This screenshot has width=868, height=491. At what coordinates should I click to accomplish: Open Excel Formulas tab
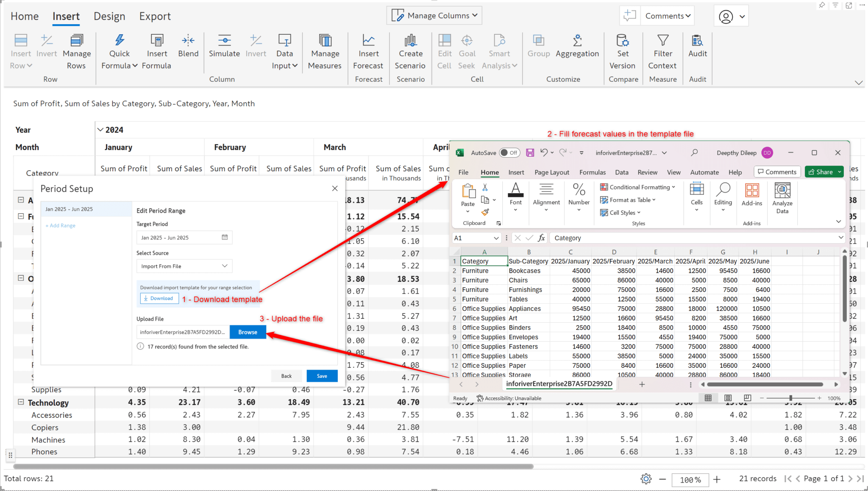pos(593,172)
